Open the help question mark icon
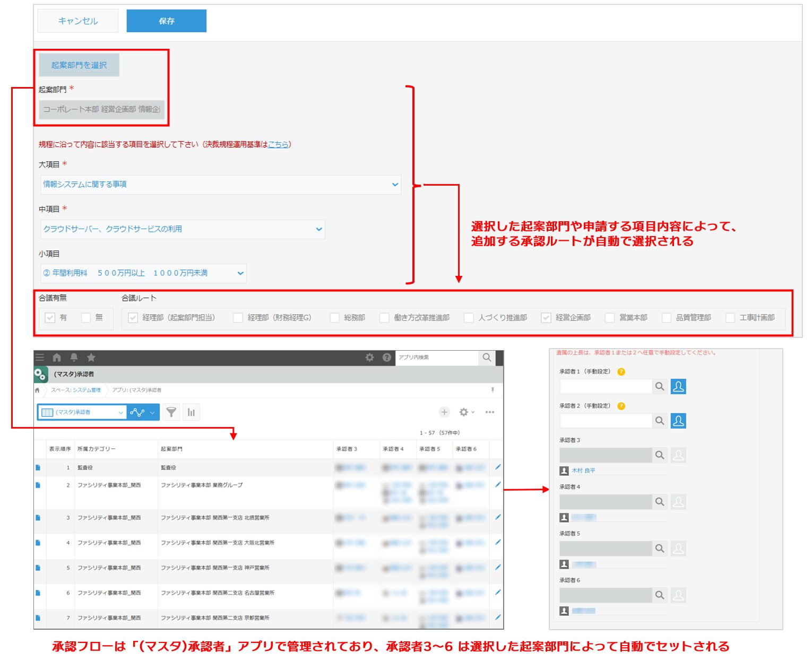The width and height of the screenshot is (812, 661). [387, 358]
